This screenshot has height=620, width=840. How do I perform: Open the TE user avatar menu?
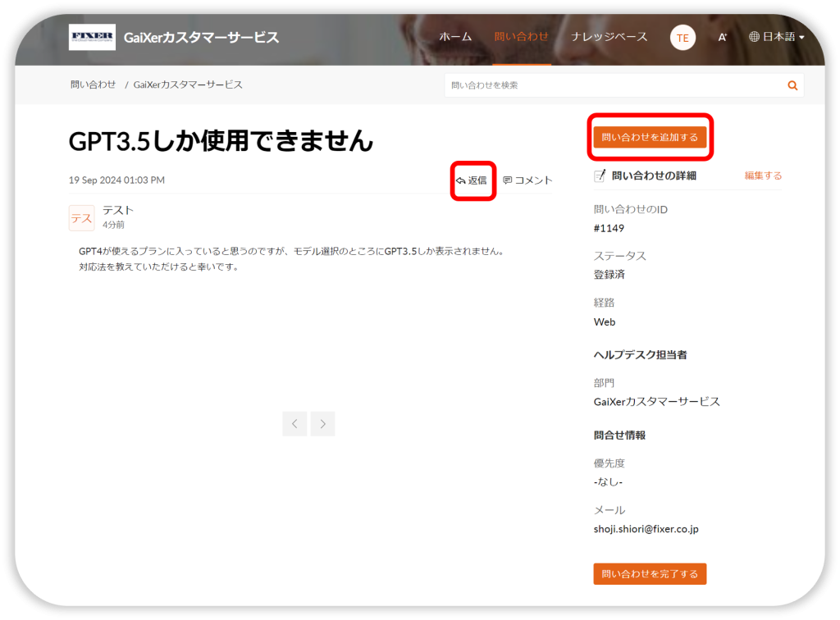point(682,38)
